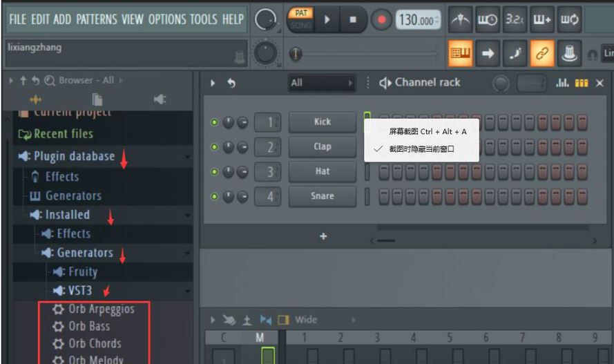Switch to SONG mode
The height and width of the screenshot is (364, 614).
(x=300, y=26)
